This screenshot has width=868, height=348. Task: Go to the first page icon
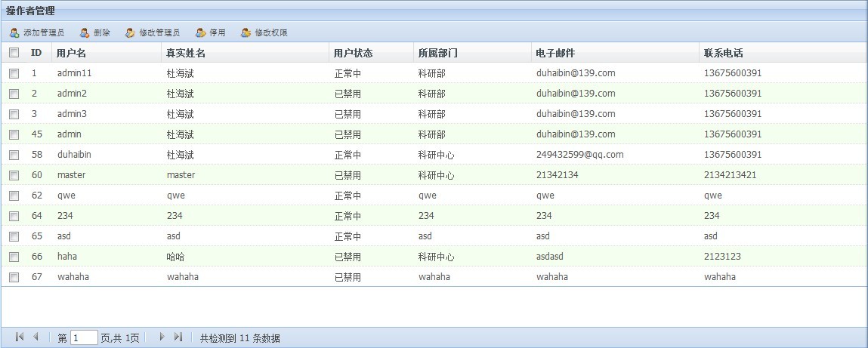coord(20,337)
